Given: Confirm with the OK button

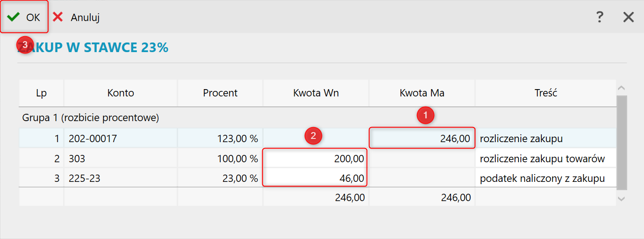Looking at the screenshot, I should [25, 17].
